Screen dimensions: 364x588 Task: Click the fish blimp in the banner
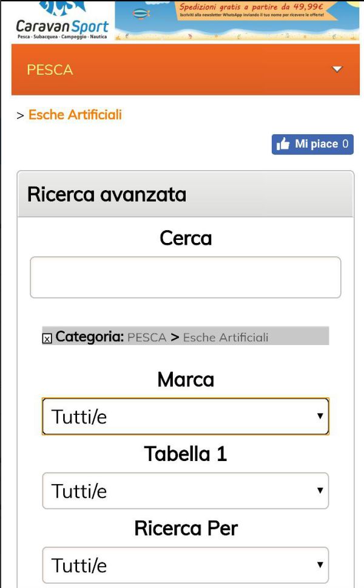click(x=141, y=13)
